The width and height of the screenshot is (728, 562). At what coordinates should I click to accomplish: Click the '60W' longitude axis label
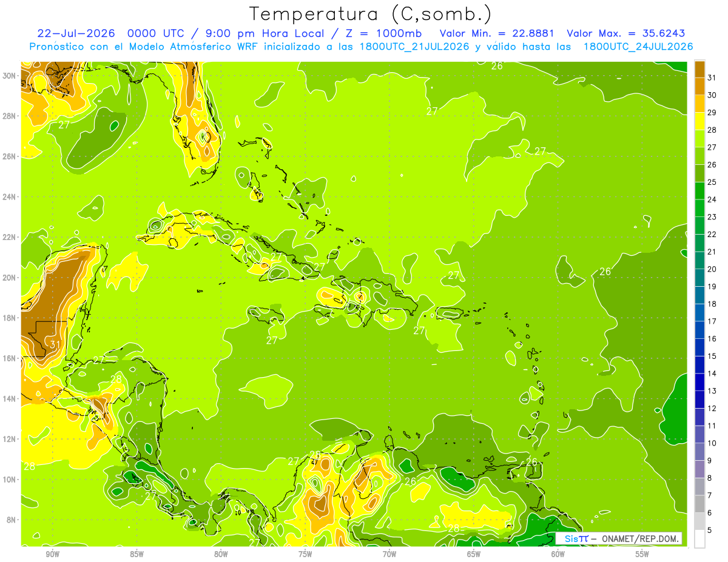coord(558,554)
